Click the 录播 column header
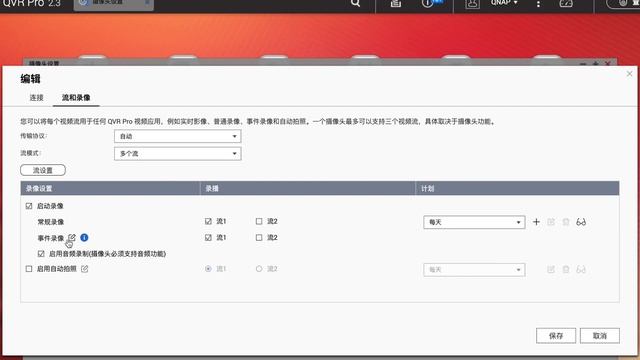The image size is (640, 360). pos(307,188)
